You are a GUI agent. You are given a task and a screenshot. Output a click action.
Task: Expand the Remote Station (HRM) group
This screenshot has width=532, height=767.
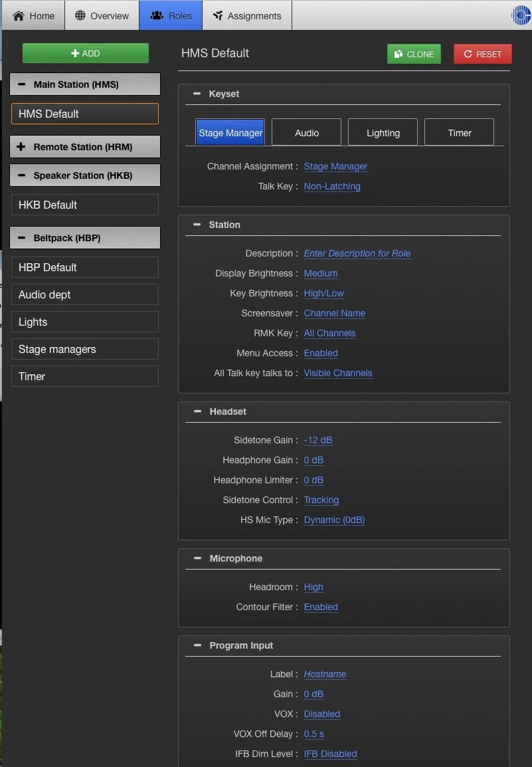pos(85,147)
